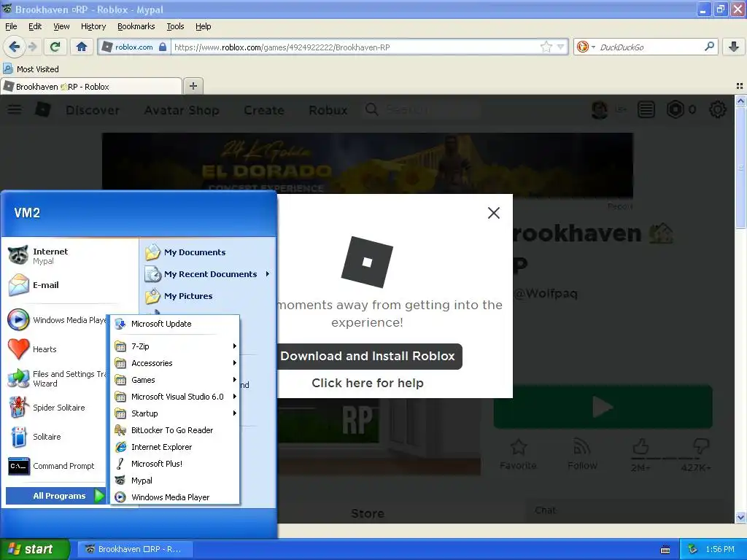Open the Most Visited bookmarks button
Image resolution: width=747 pixels, height=560 pixels.
[x=31, y=69]
